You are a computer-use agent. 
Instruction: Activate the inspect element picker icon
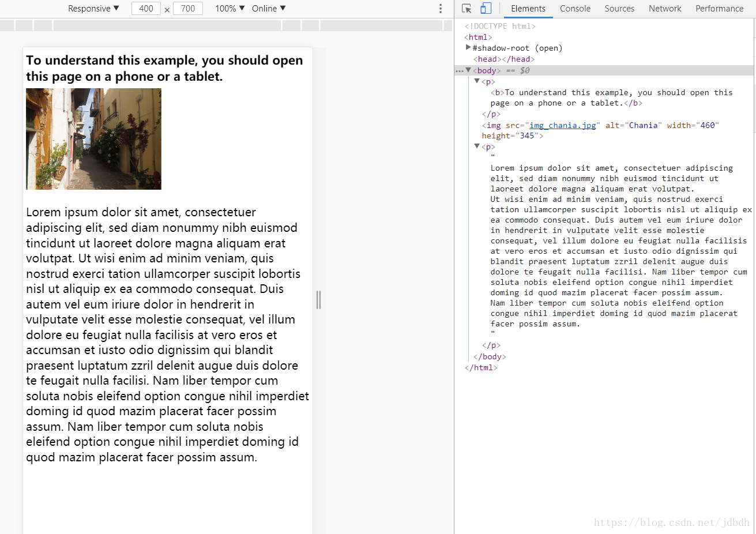pos(466,9)
